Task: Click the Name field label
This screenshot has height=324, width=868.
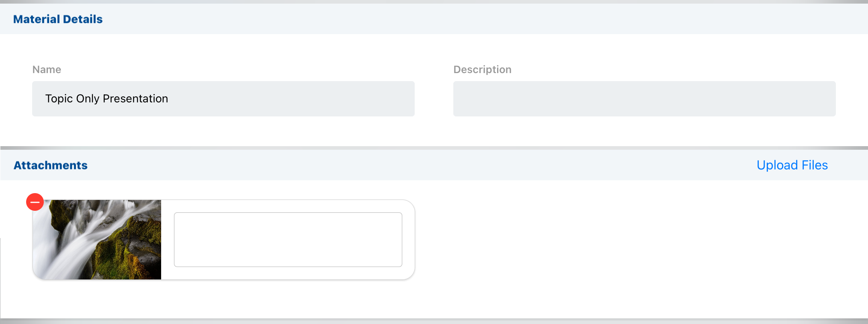Action: pyautogui.click(x=47, y=69)
